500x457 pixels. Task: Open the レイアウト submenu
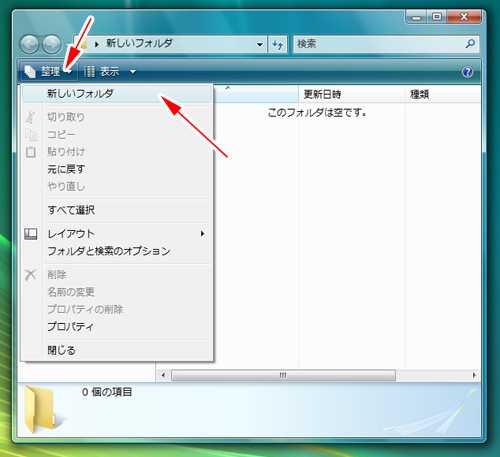[x=117, y=234]
